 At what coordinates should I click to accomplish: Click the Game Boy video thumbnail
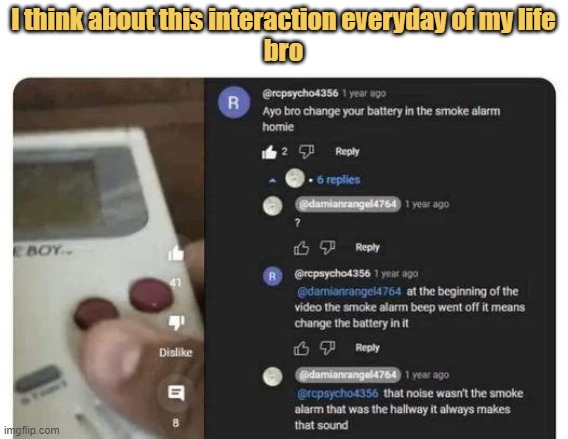[109, 258]
